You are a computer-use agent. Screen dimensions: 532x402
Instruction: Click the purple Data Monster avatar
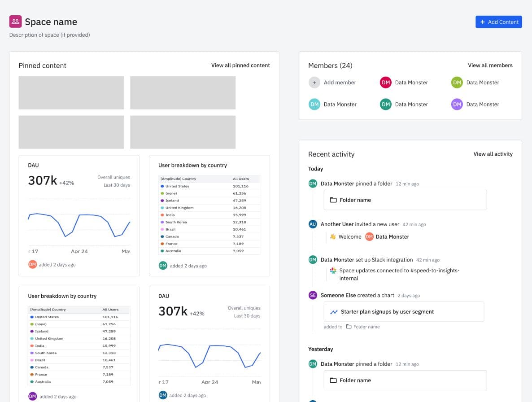pos(457,104)
